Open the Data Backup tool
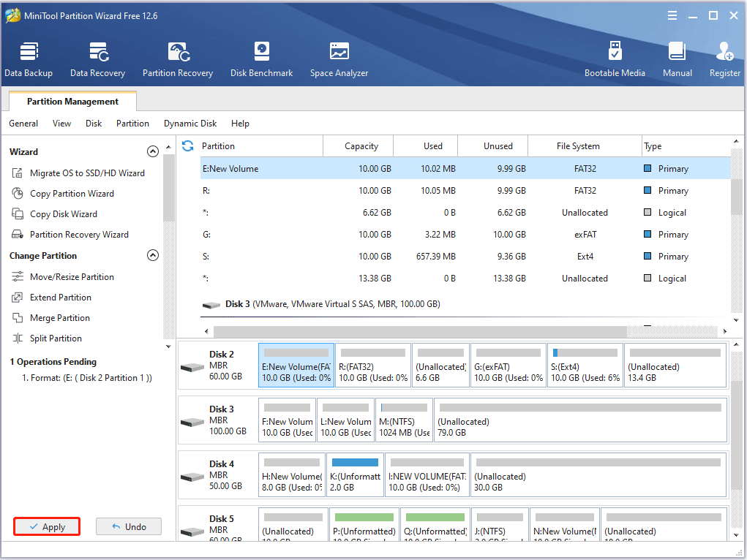The width and height of the screenshot is (747, 560). [x=29, y=59]
